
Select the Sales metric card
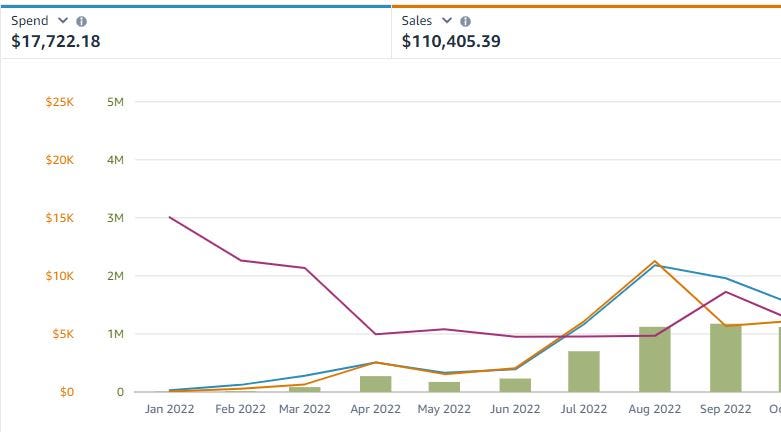point(586,32)
